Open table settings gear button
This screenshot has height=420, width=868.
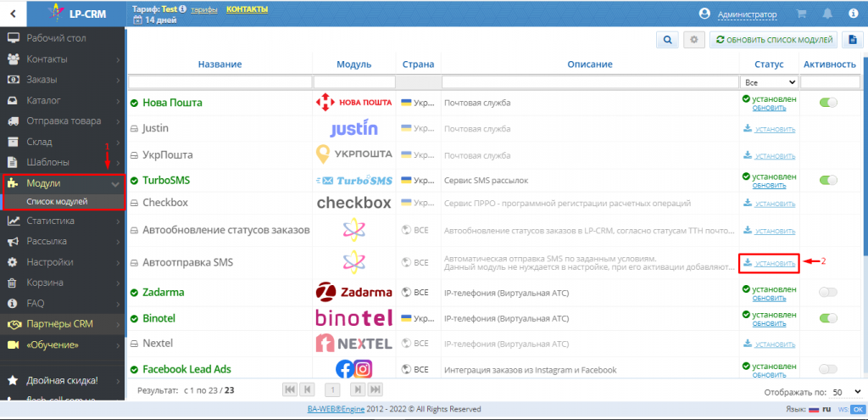pyautogui.click(x=694, y=40)
